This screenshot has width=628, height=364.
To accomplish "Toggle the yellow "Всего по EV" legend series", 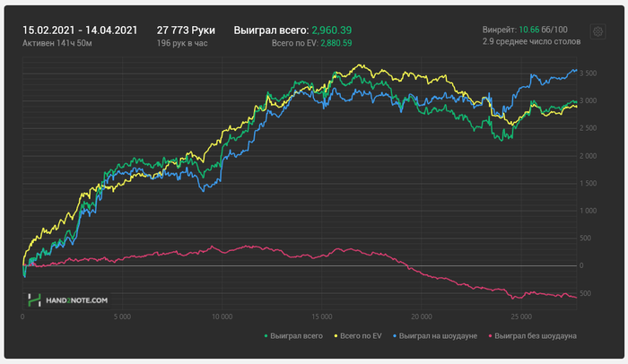I will click(358, 336).
